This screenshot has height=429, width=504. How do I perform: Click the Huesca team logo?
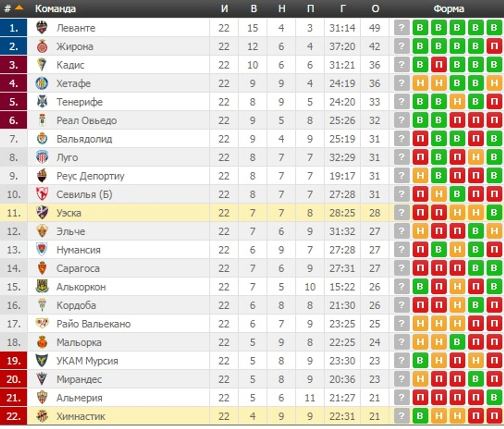click(42, 213)
